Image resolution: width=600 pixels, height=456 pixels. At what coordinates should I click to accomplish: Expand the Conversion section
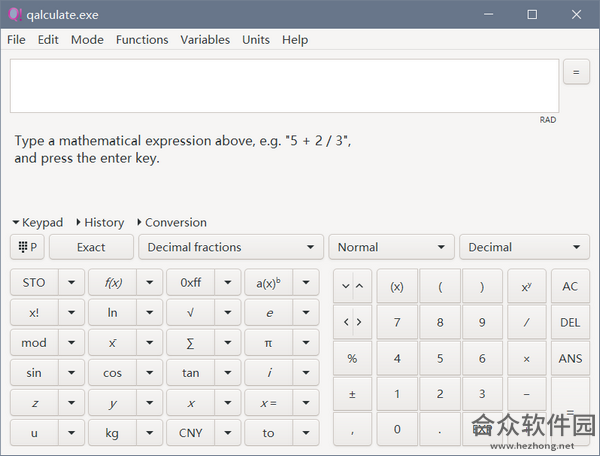(x=172, y=222)
